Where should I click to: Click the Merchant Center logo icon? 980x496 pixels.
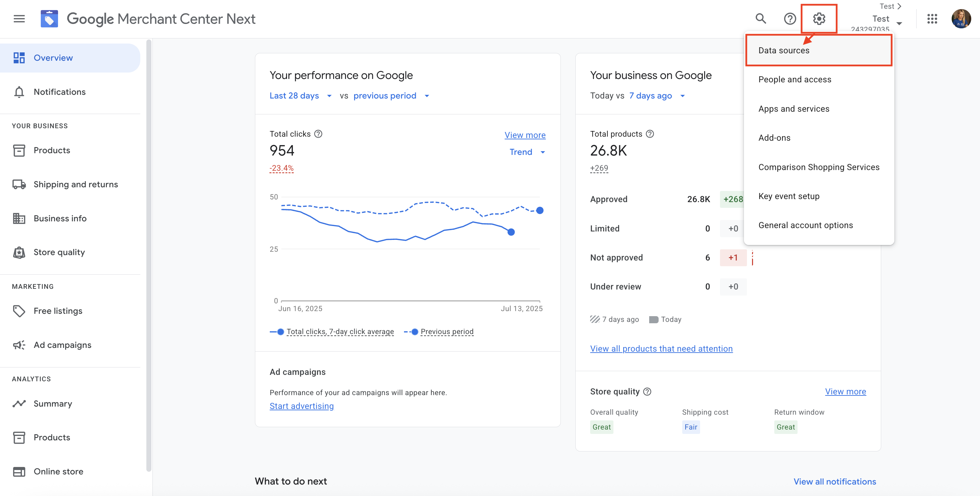coord(50,19)
